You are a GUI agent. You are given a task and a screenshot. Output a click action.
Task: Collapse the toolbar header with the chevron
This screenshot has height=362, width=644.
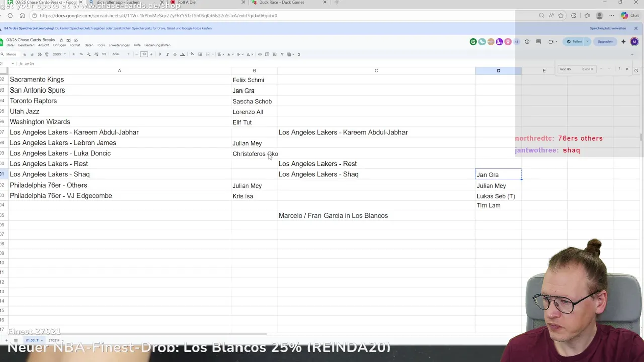pyautogui.click(x=632, y=54)
